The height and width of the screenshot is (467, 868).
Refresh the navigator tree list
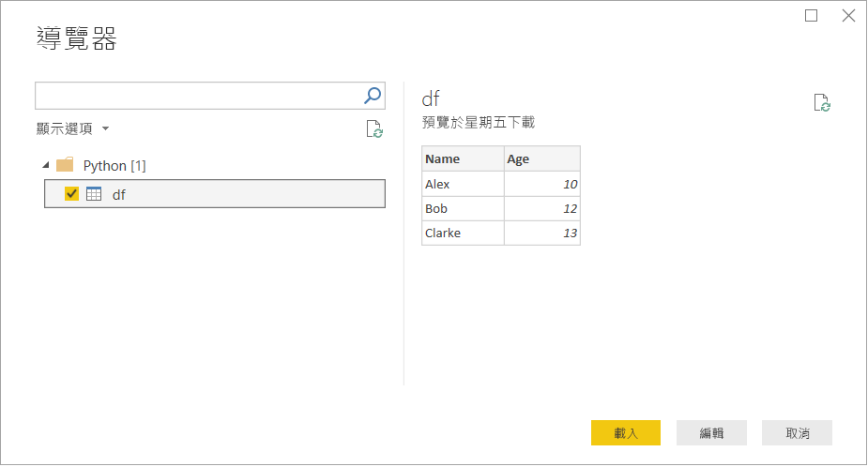pyautogui.click(x=373, y=129)
